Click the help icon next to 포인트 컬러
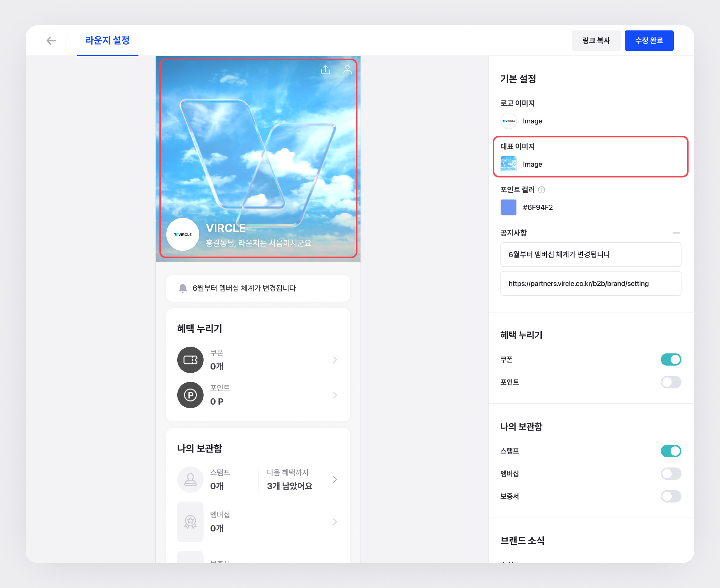720x588 pixels. point(542,190)
